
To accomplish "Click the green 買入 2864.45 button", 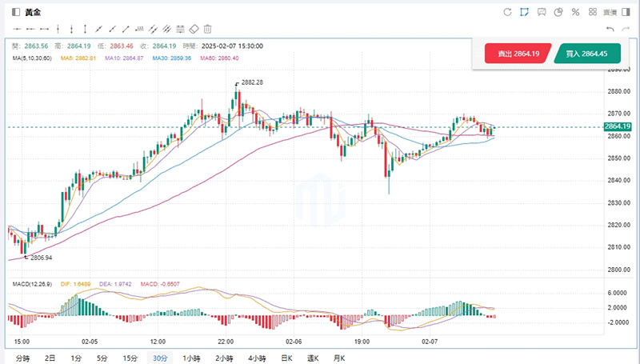I will [x=587, y=54].
